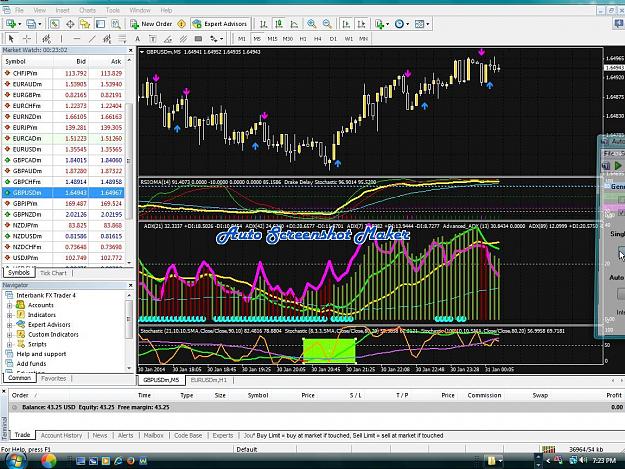Open the File menu
The width and height of the screenshot is (625, 469).
click(19, 10)
